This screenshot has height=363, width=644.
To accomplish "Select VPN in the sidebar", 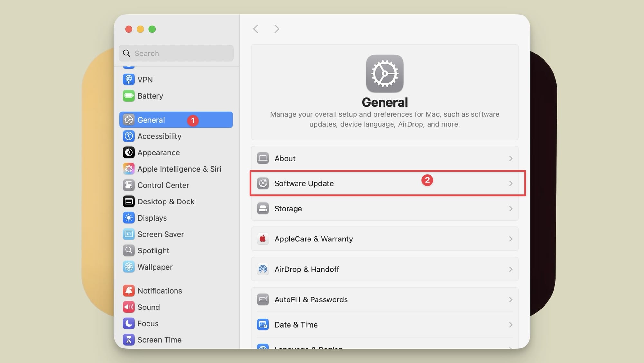I will pyautogui.click(x=176, y=79).
